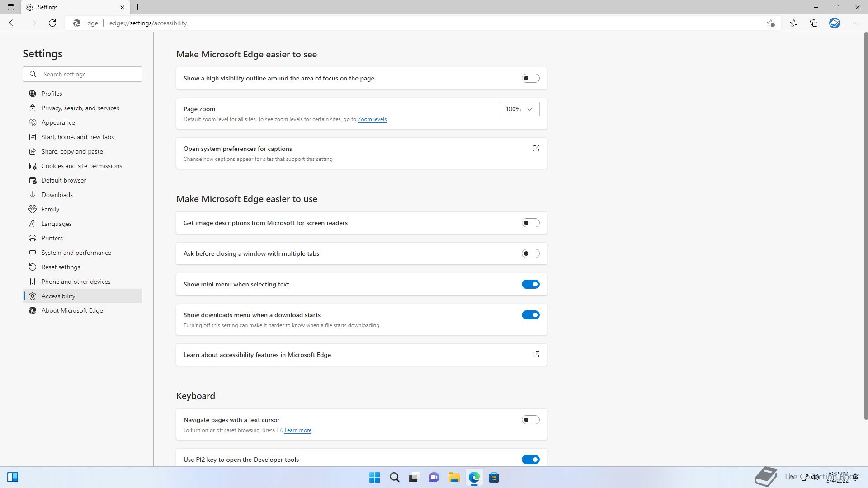This screenshot has width=868, height=488.
Task: Open Share, copy and paste settings
Action: [x=82, y=151]
